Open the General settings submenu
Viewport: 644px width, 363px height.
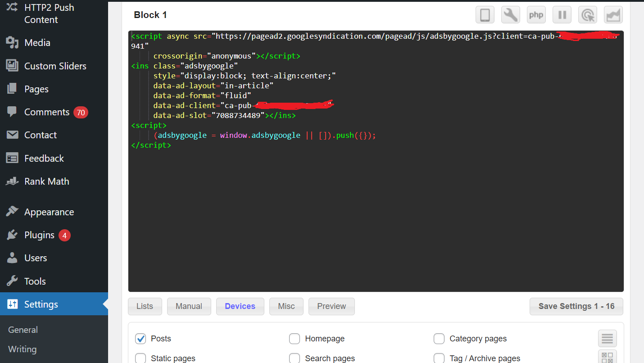point(23,330)
